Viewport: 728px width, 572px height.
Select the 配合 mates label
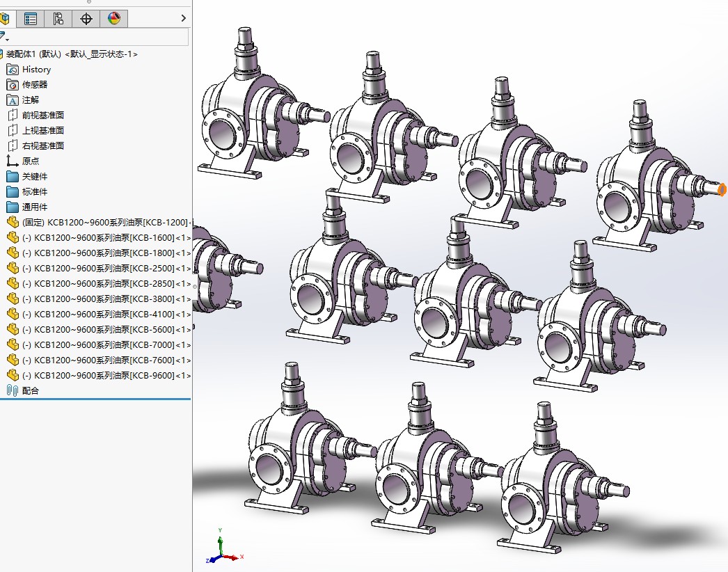pos(31,391)
